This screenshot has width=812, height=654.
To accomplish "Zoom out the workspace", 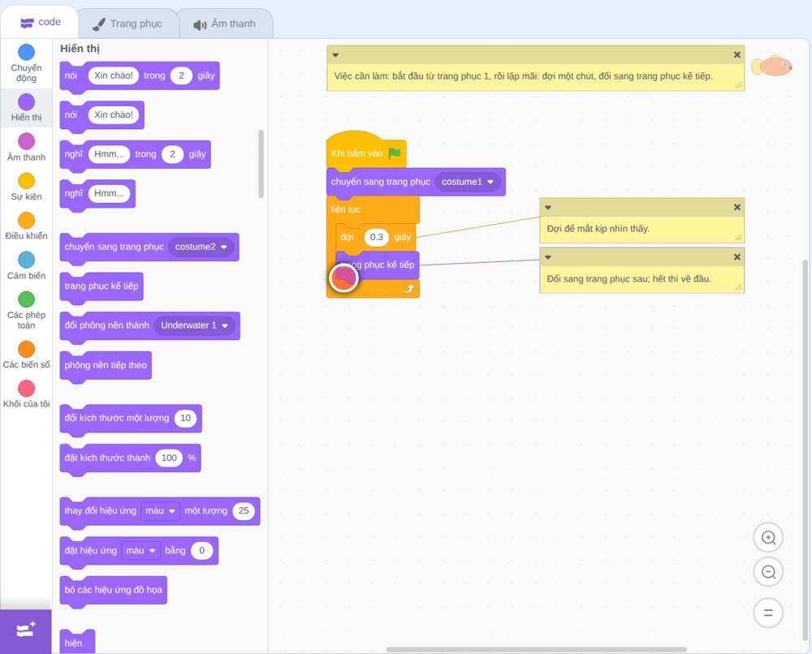I will click(x=768, y=572).
